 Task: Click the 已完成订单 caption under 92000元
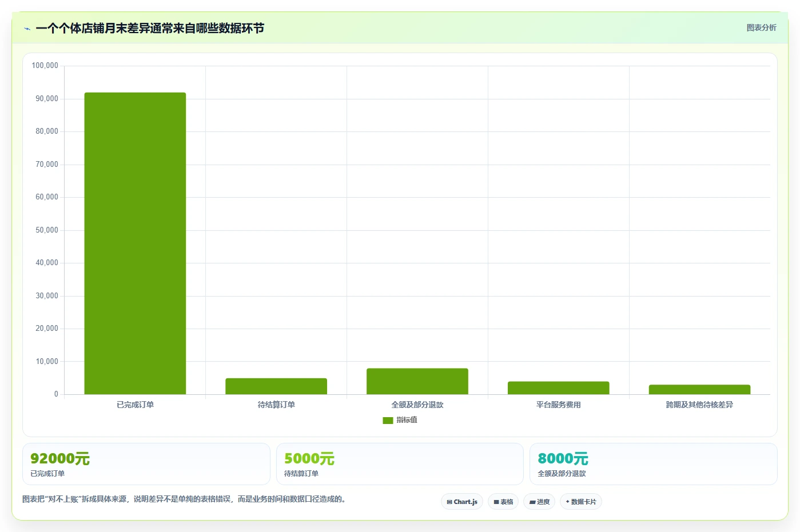point(47,474)
